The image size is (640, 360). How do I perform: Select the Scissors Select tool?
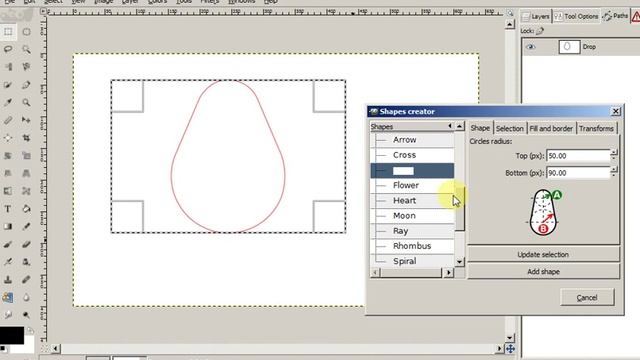click(26, 67)
